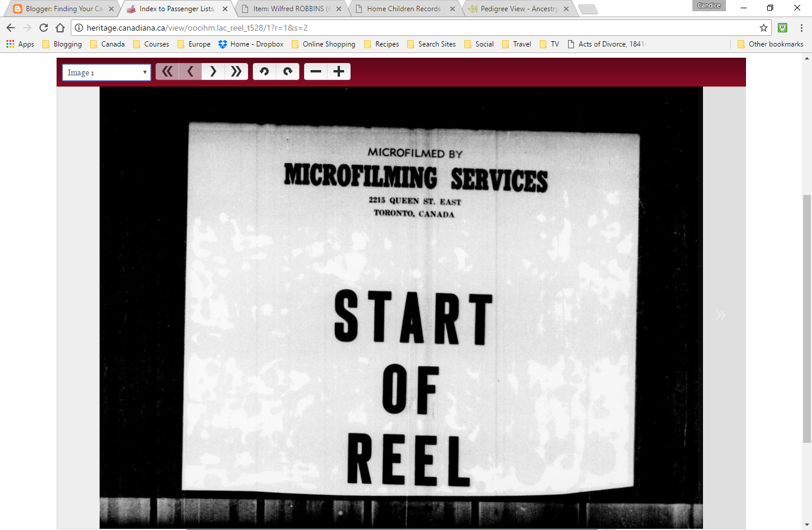Switch to the Pedigree View - Ancestry tab
The image size is (812, 530).
tap(519, 9)
